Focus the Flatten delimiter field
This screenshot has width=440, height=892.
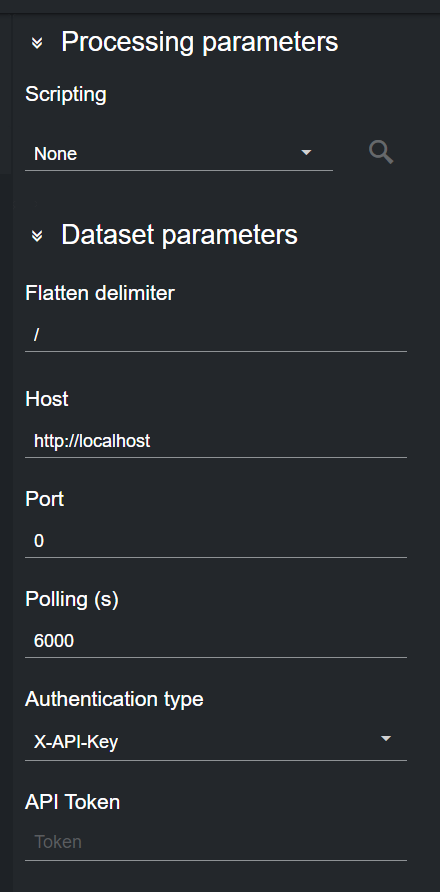(216, 335)
